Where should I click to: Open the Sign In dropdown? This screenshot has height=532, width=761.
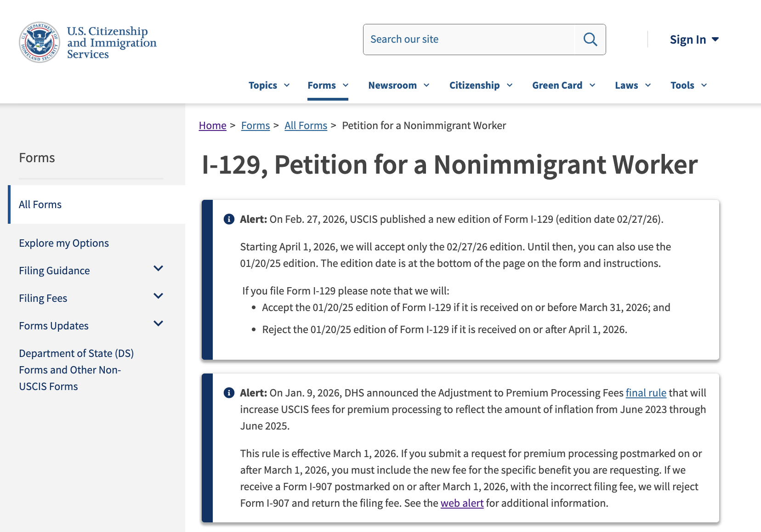coord(694,40)
